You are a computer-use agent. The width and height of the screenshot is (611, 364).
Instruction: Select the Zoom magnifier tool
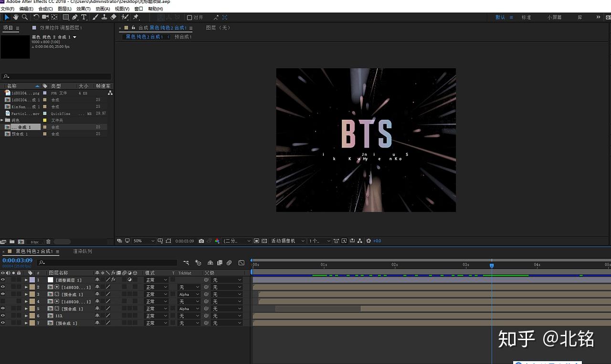coord(25,17)
